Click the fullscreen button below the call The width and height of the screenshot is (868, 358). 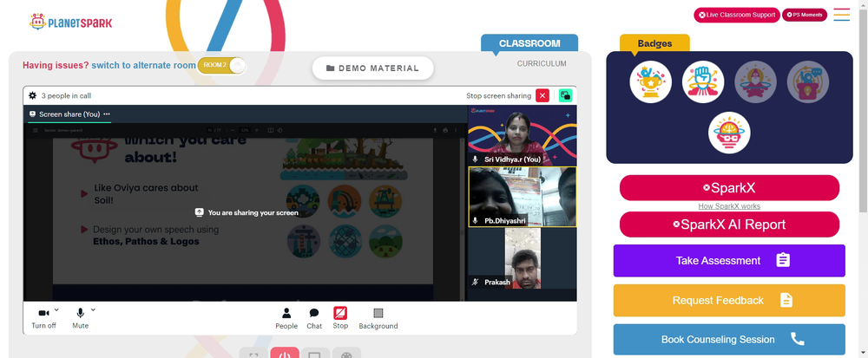click(x=253, y=354)
